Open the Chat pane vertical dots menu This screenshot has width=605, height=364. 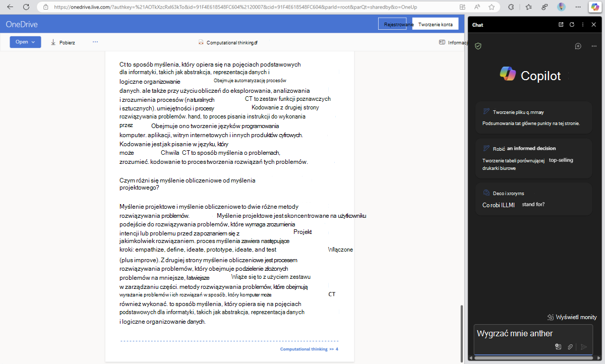pos(583,25)
